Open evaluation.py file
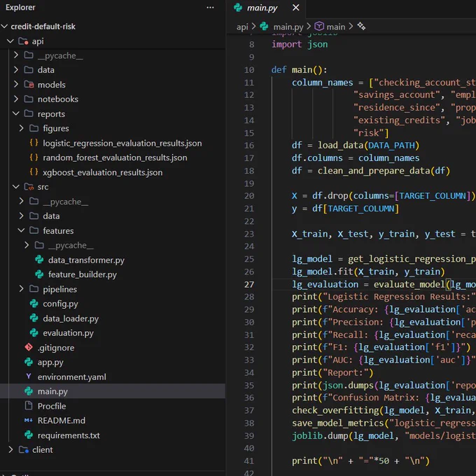Viewport: 476px width, 476px height. [69, 333]
